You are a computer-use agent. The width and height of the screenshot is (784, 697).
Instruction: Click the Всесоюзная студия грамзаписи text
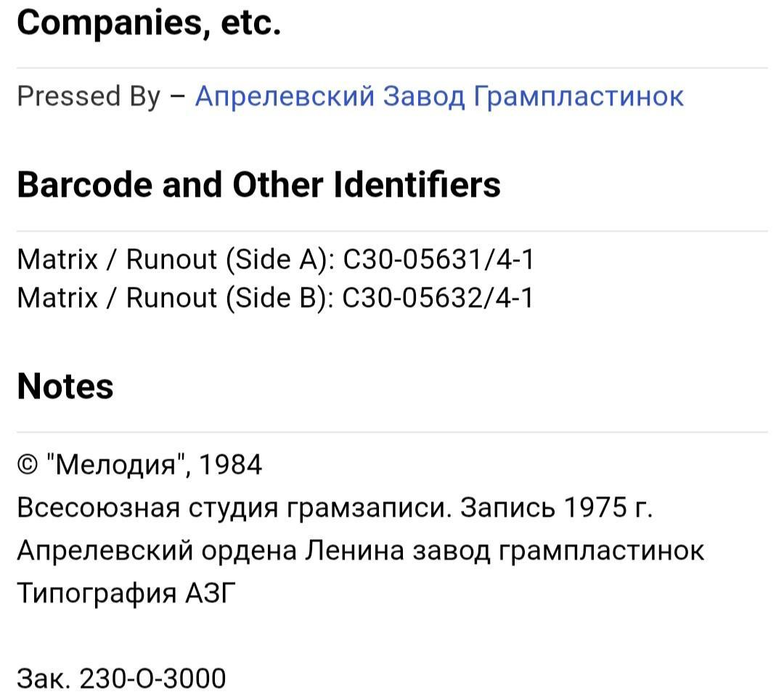click(x=234, y=508)
